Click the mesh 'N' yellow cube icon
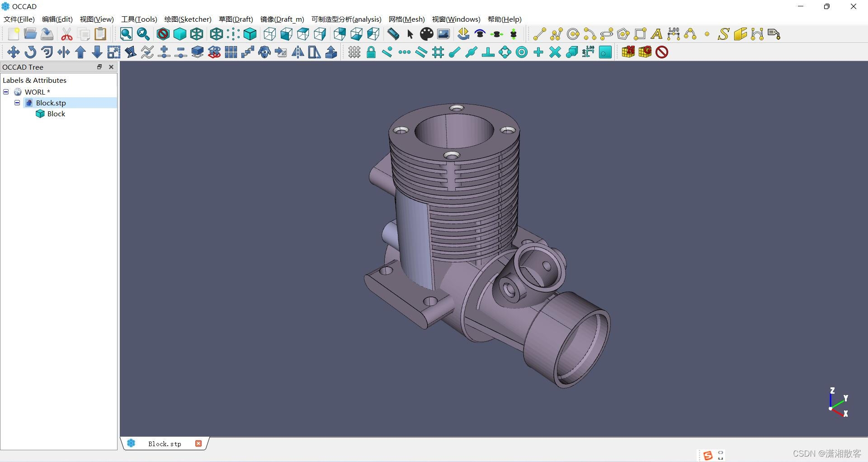868x462 pixels. tap(628, 52)
